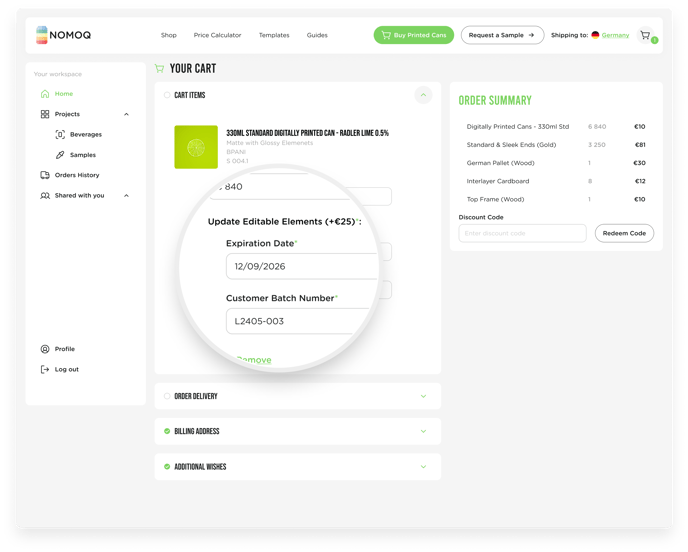This screenshot has width=688, height=552.
Task: Open the shopping cart icon in header
Action: 645,35
